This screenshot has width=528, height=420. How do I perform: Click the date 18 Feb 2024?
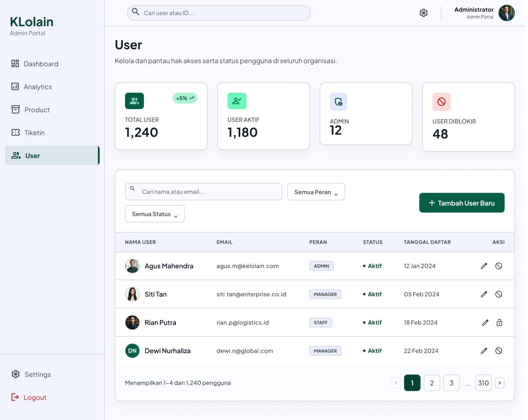click(x=421, y=322)
